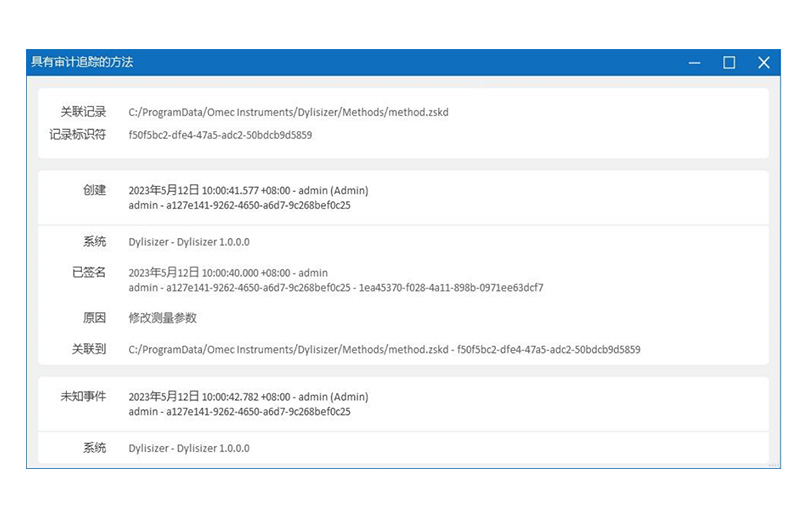The height and width of the screenshot is (524, 800).
Task: Click the 原因 label
Action: tap(94, 318)
